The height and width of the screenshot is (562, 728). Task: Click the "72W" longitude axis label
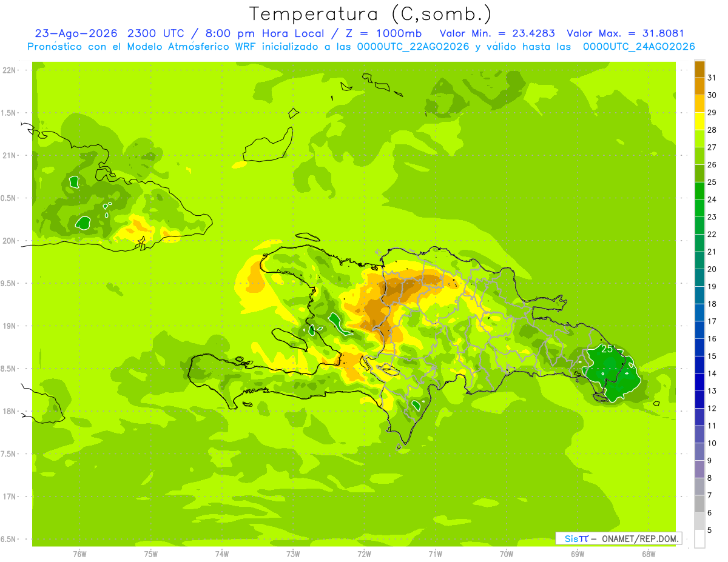364,554
